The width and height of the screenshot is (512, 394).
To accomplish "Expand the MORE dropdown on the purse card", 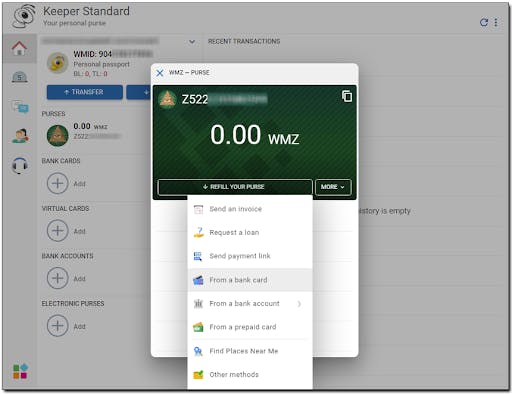I will 333,187.
